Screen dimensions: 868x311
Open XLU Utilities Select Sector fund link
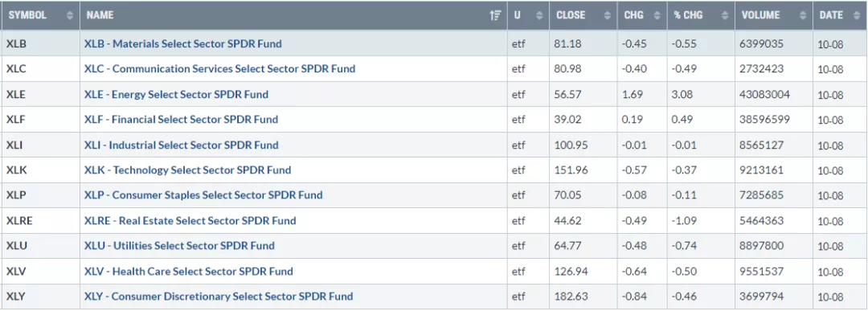pos(179,246)
